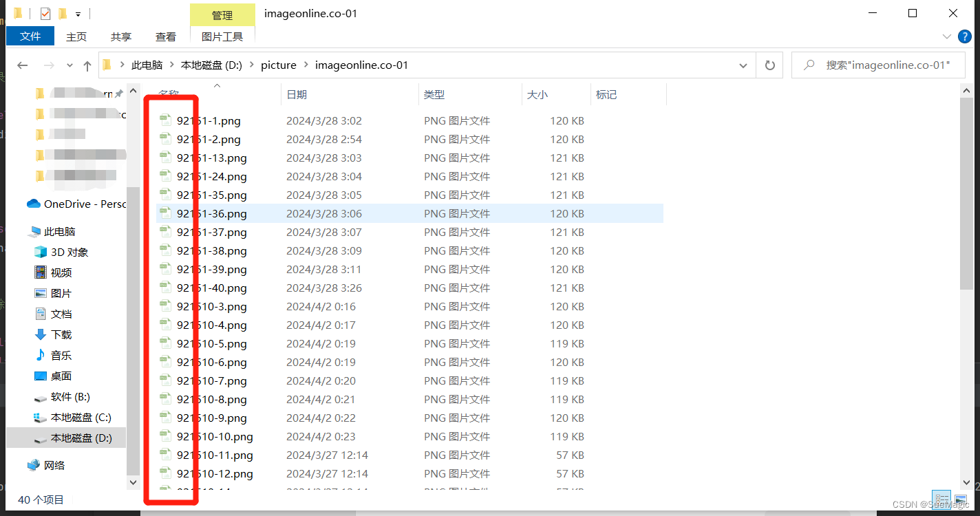Image resolution: width=980 pixels, height=516 pixels.
Task: Click navigation pane scrollbar down arrow
Action: [134, 483]
